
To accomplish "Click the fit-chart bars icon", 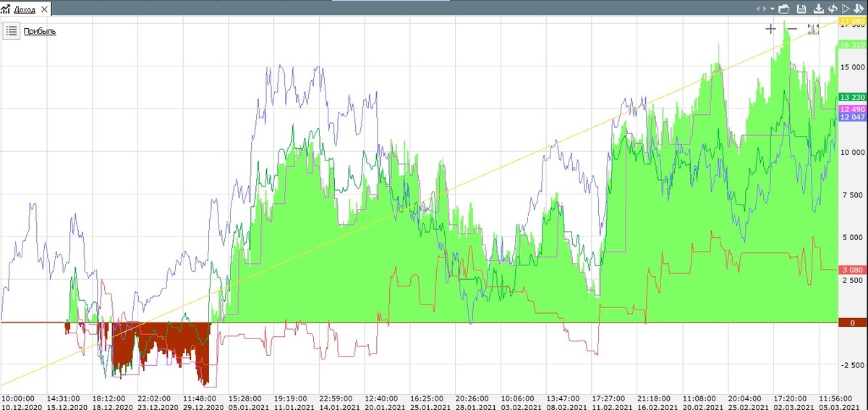I will click(813, 29).
